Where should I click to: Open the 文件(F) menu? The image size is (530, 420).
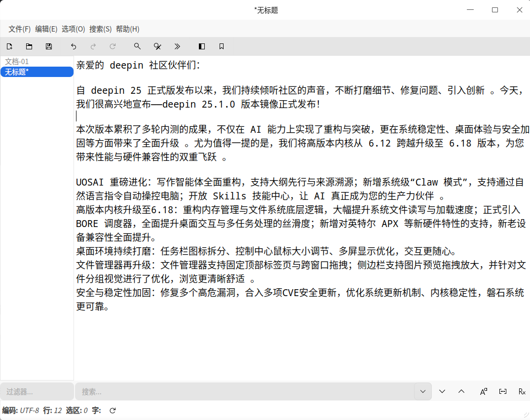(19, 29)
